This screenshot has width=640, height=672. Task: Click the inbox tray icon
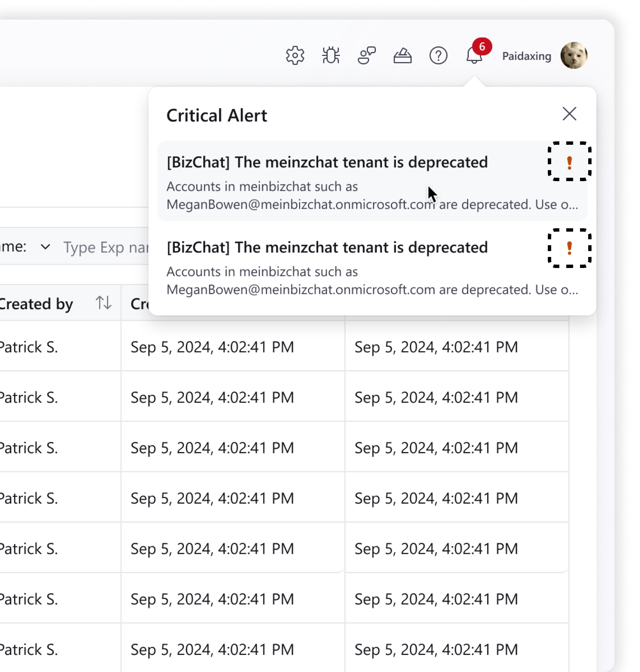click(x=402, y=56)
